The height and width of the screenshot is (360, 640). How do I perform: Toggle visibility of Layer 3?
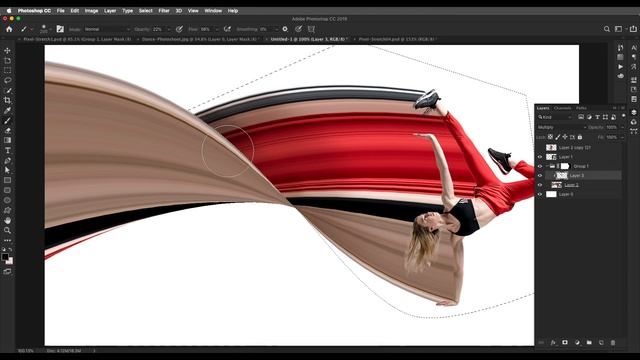click(540, 176)
